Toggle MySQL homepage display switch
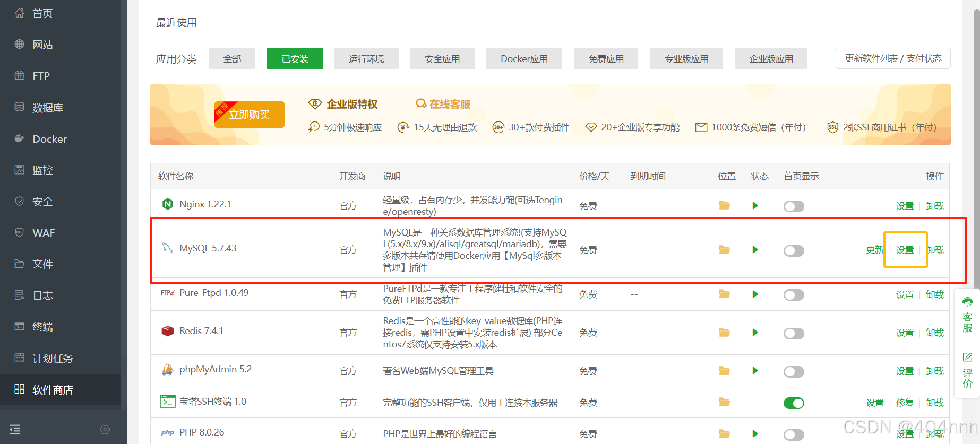The image size is (980, 444). point(794,250)
